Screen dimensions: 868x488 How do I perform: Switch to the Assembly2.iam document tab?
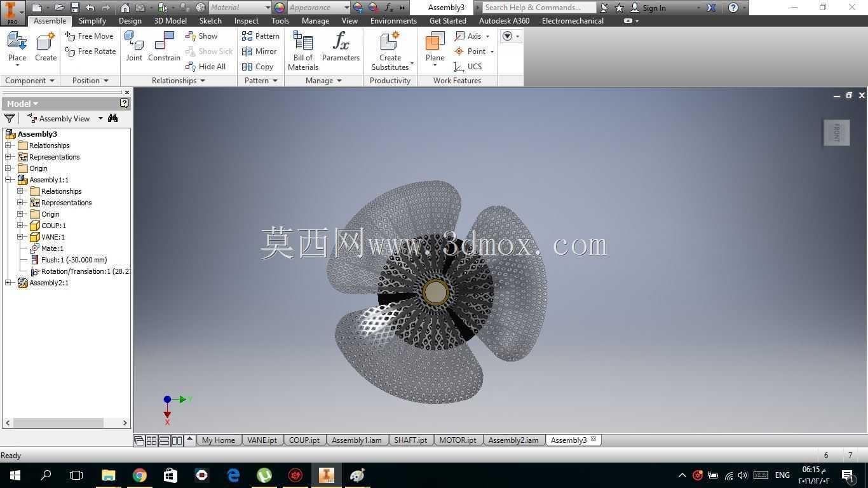point(513,440)
